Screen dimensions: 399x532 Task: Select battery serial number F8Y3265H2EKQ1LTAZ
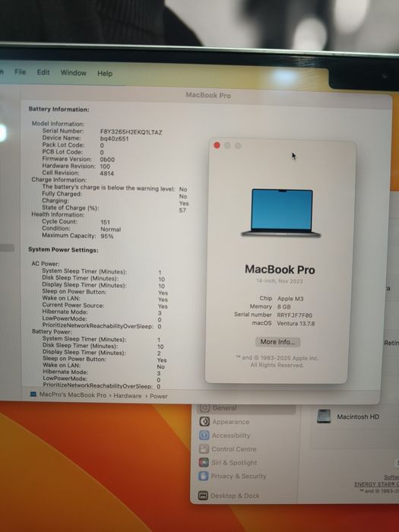pos(131,132)
